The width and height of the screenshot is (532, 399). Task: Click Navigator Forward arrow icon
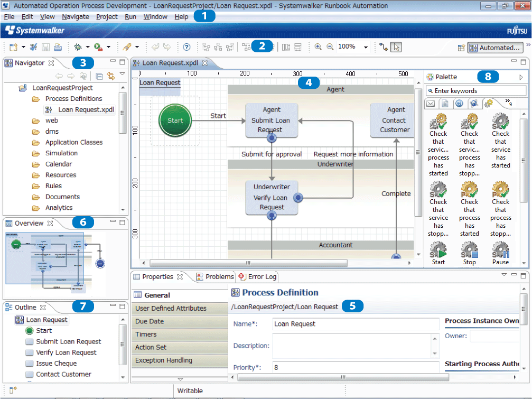pyautogui.click(x=71, y=76)
